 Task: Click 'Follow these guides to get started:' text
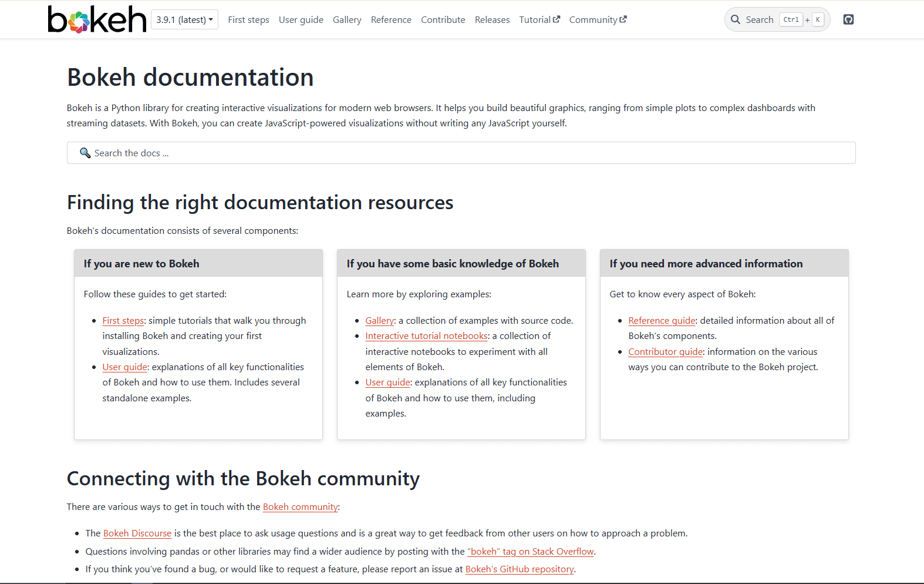[155, 294]
